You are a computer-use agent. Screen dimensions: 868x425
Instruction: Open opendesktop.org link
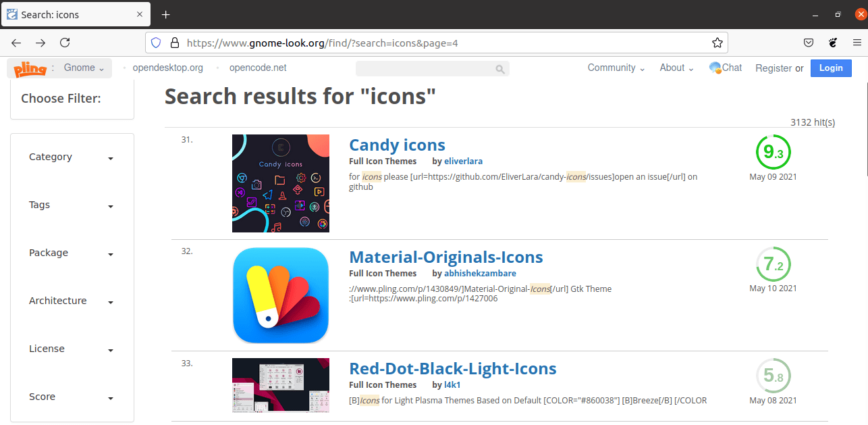pos(167,68)
